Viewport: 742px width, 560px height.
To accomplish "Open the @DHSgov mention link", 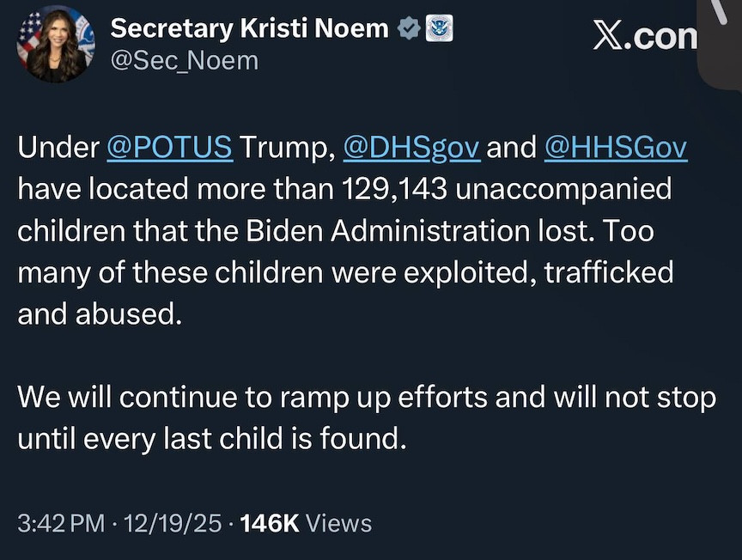I will (x=411, y=147).
